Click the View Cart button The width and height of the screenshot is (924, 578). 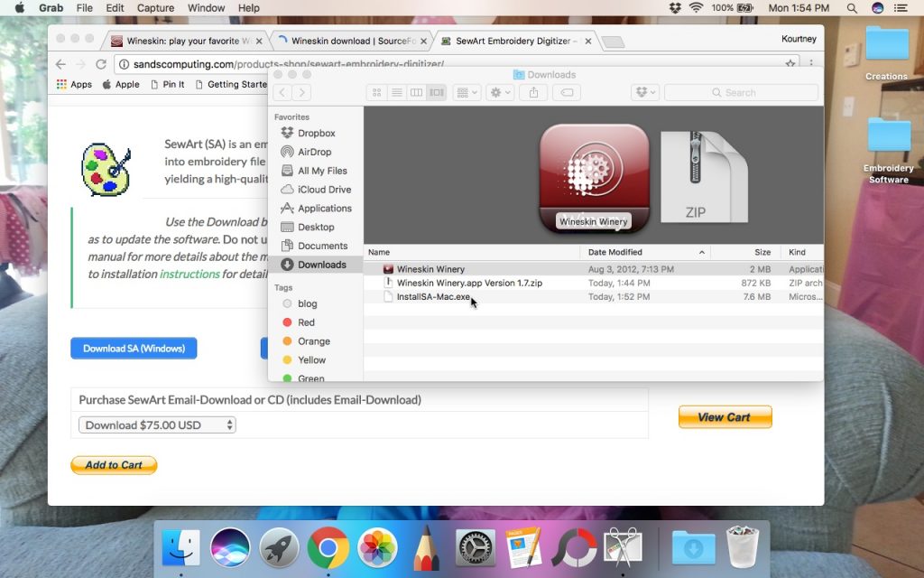click(x=725, y=417)
